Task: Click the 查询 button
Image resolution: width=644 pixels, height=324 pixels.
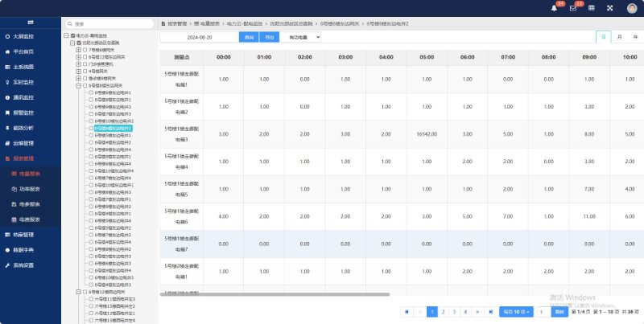Action: (x=250, y=37)
